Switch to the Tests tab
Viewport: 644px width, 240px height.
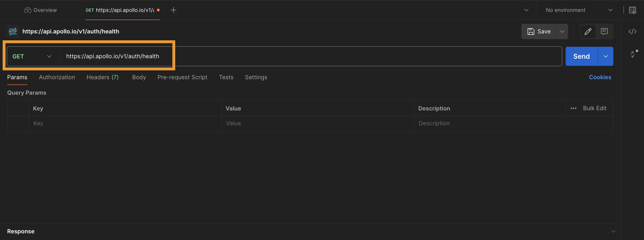pyautogui.click(x=226, y=77)
